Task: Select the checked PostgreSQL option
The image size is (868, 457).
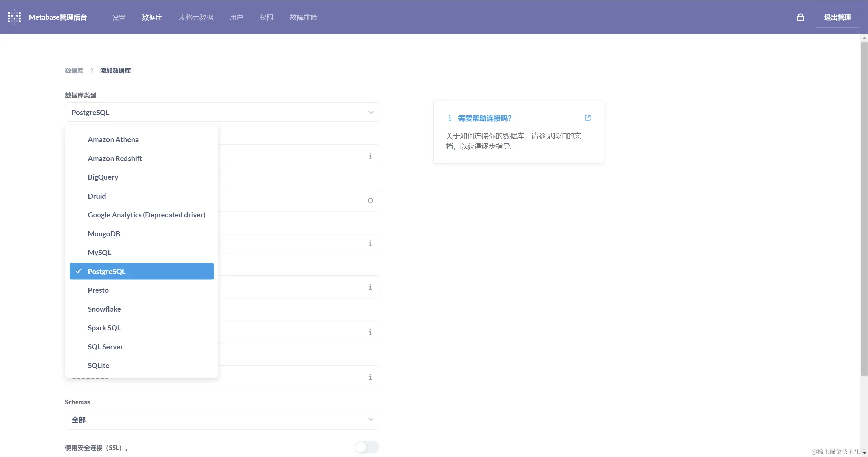Action: pos(141,271)
